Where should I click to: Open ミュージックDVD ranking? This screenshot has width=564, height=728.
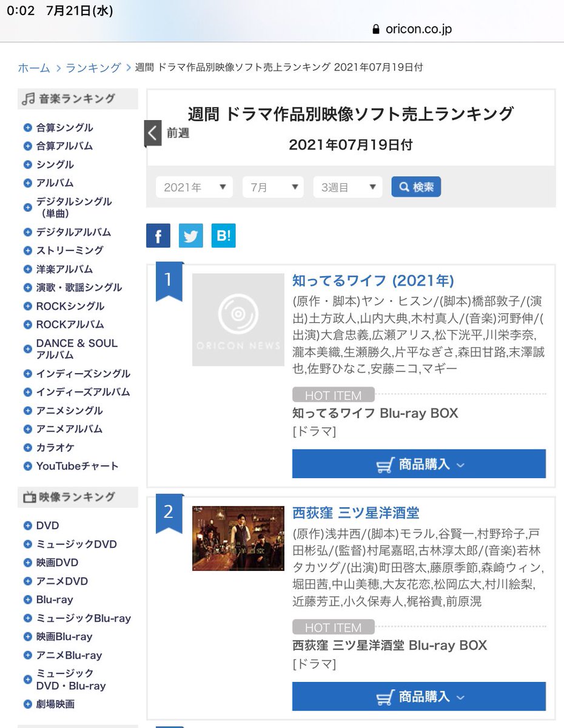click(76, 544)
